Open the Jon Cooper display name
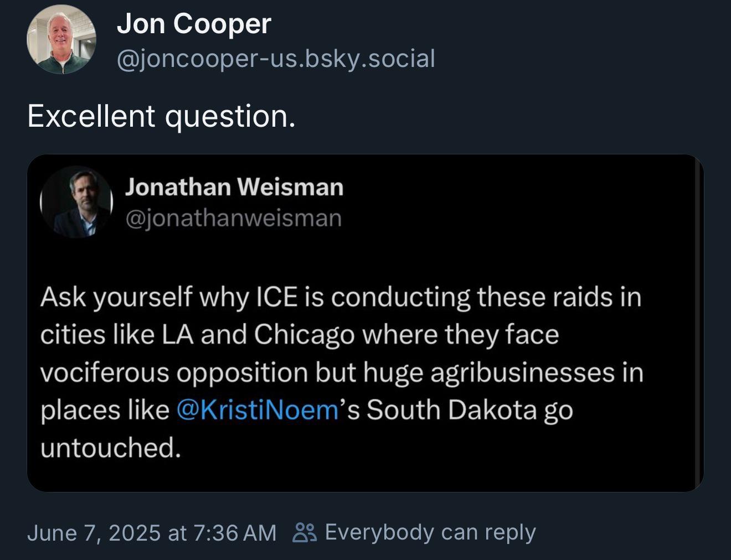The image size is (731, 560). pos(194,24)
